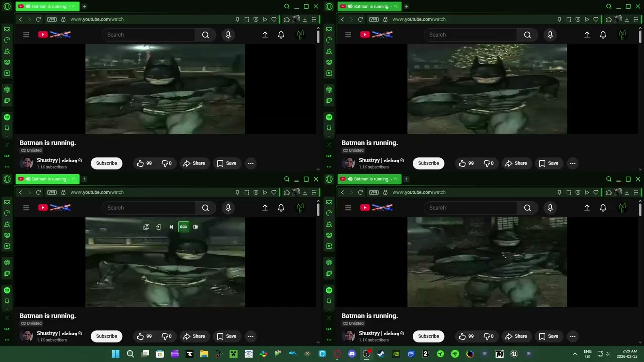Toggle the RGX button over bottom-left video

[x=183, y=227]
